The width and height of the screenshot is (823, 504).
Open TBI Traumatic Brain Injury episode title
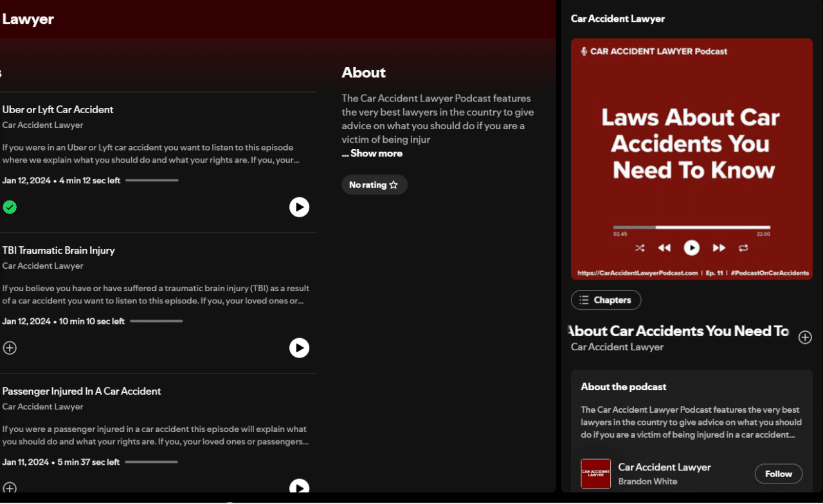pyautogui.click(x=59, y=250)
